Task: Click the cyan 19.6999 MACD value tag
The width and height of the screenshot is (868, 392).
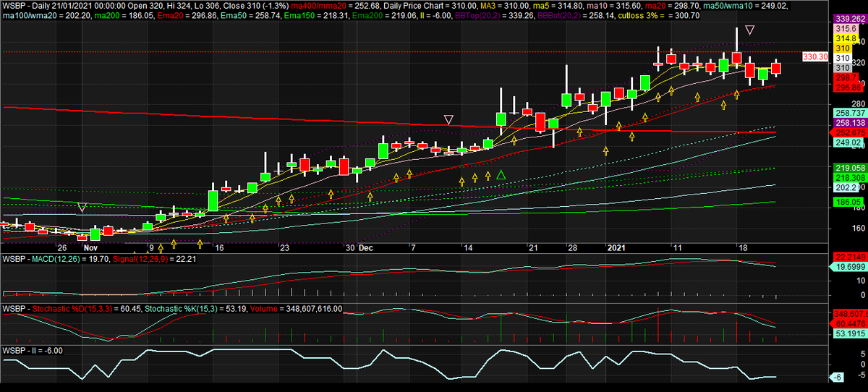Action: pos(848,266)
